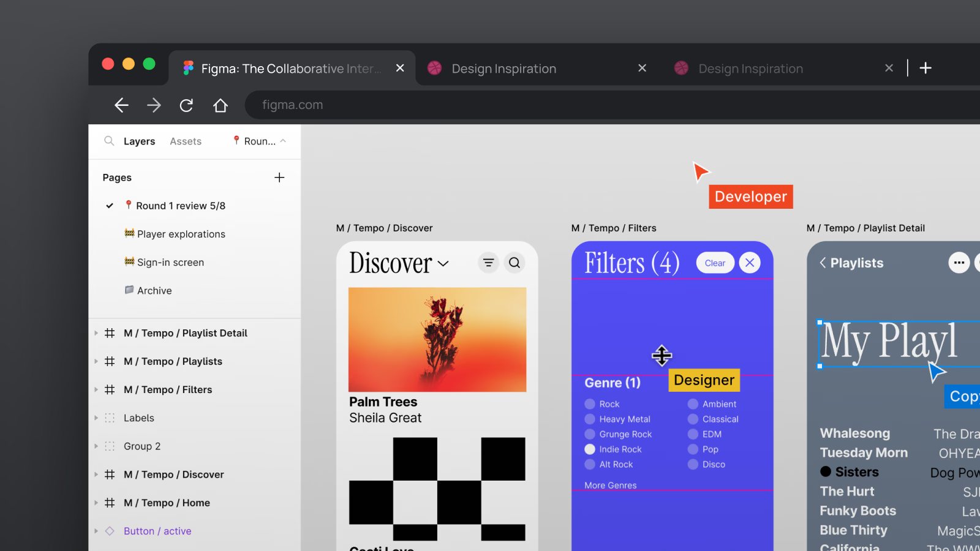This screenshot has width=980, height=551.
Task: Select the Disco genre radio button
Action: tap(693, 465)
